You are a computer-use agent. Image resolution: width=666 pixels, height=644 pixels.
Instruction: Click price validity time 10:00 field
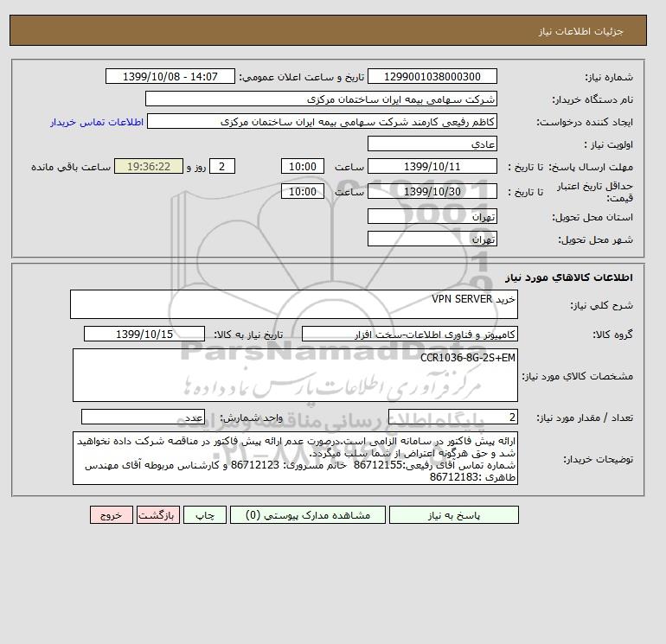click(x=303, y=191)
